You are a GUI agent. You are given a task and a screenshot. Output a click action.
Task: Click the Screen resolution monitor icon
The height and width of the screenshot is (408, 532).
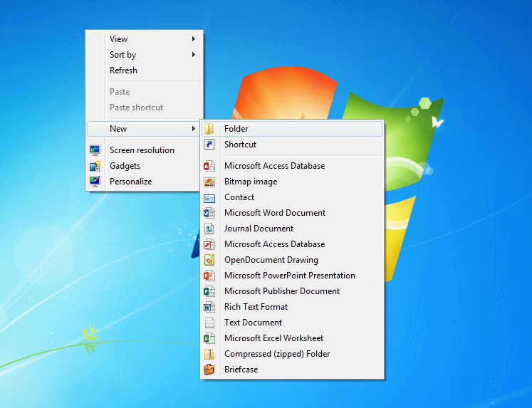(95, 150)
